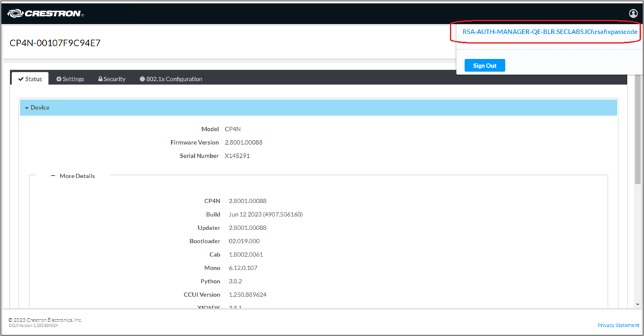Click the scrollbar down arrow
Viewport: 644px width, 336px height.
[637, 304]
